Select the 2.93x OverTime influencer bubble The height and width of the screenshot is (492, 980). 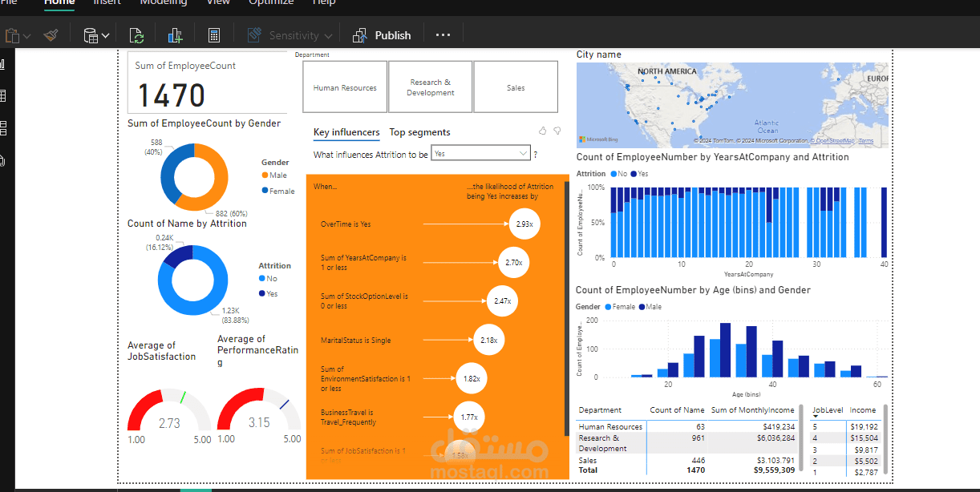coord(524,224)
